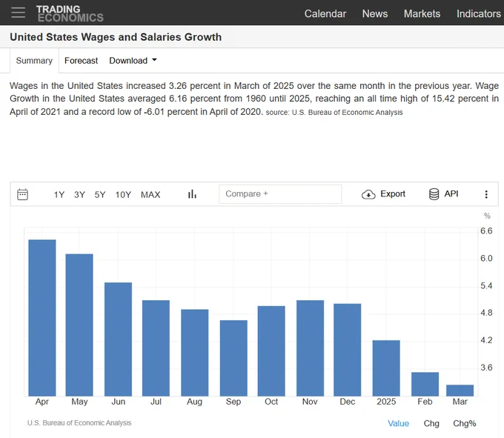
Task: Open the calendar date picker icon
Action: coord(22,194)
